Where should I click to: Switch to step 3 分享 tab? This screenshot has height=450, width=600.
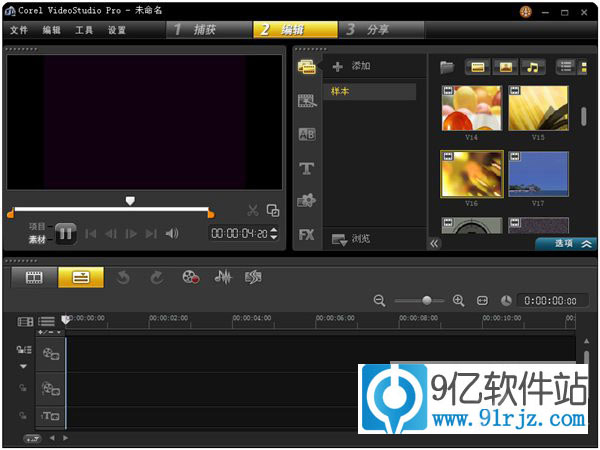382,29
